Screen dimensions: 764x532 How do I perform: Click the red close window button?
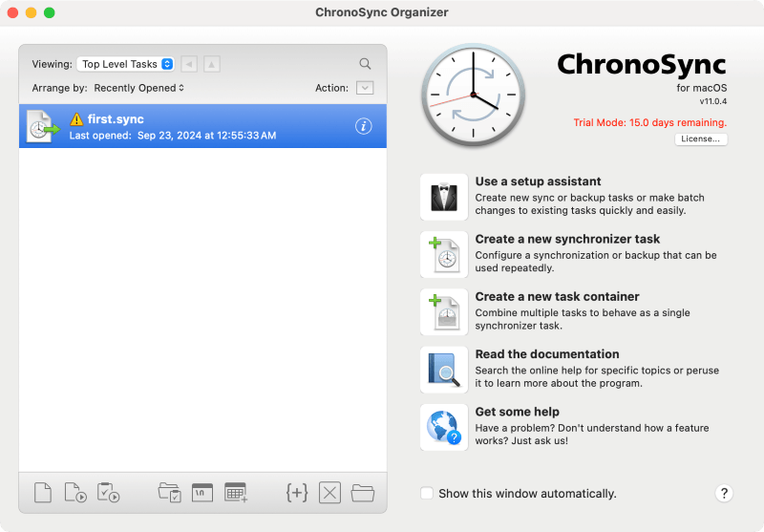(12, 12)
